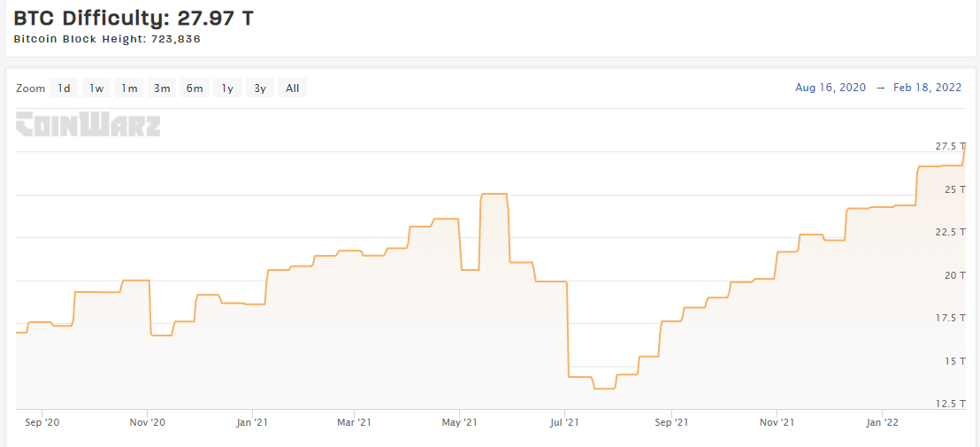Screen dimensions: 980x447
Task: Click the Jan '22 x-axis label
Action: pos(880,423)
